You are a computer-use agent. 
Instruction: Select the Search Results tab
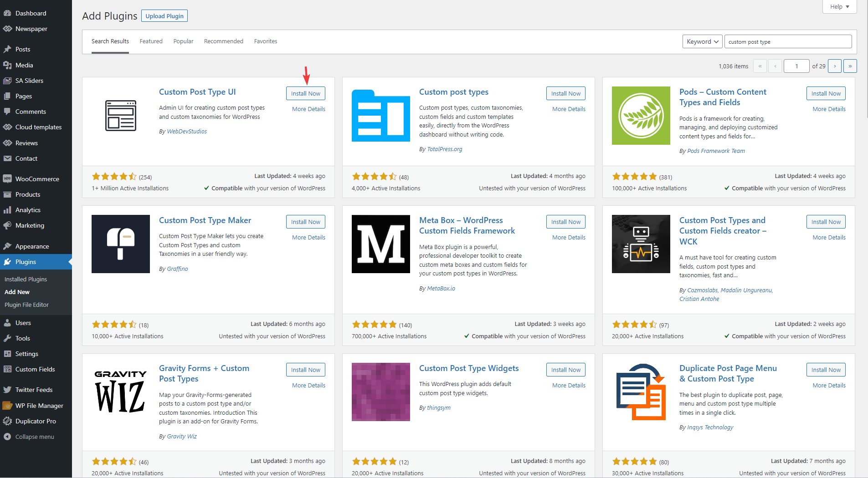pos(110,41)
